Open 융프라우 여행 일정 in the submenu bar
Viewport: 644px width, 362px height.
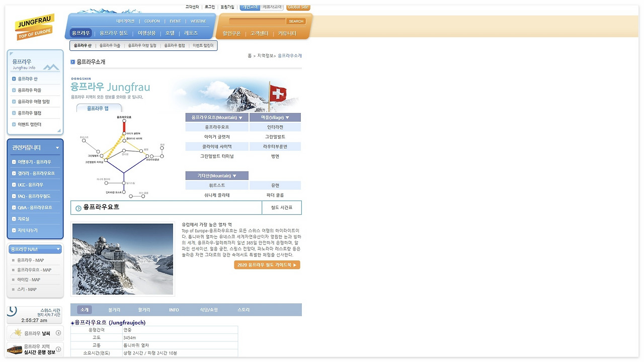pos(142,46)
